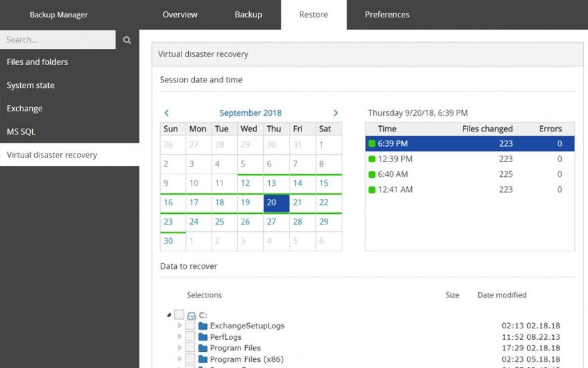The image size is (588, 368).
Task: Pick September 24 in calendar
Action: click(199, 222)
